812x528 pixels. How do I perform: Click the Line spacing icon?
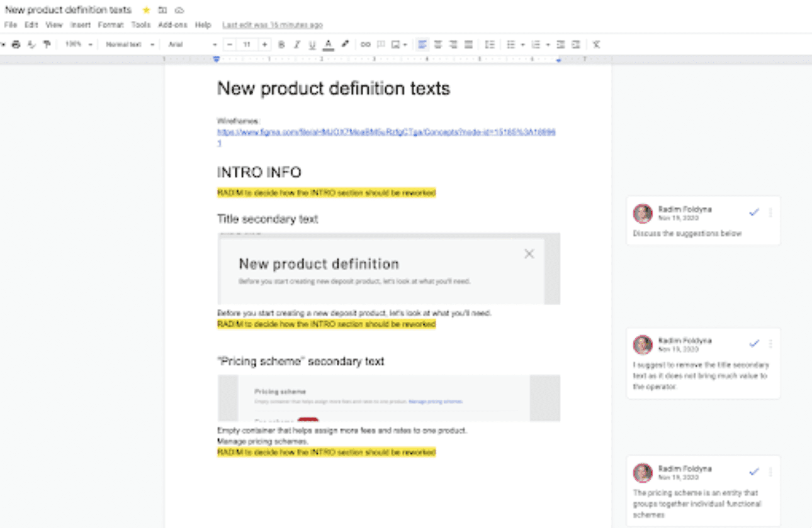490,44
